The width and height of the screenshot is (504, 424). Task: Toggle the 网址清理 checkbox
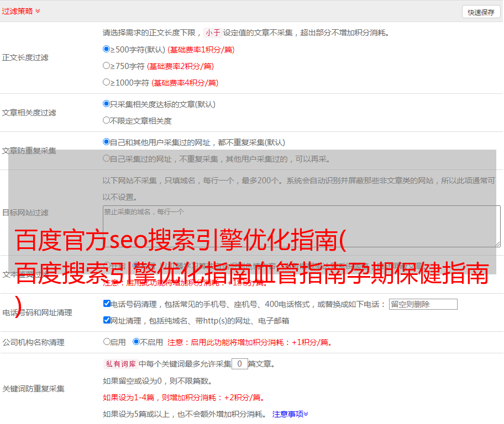pyautogui.click(x=107, y=320)
